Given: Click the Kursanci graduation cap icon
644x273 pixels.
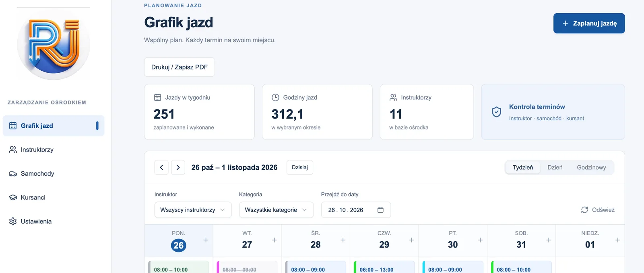Looking at the screenshot, I should [x=13, y=197].
